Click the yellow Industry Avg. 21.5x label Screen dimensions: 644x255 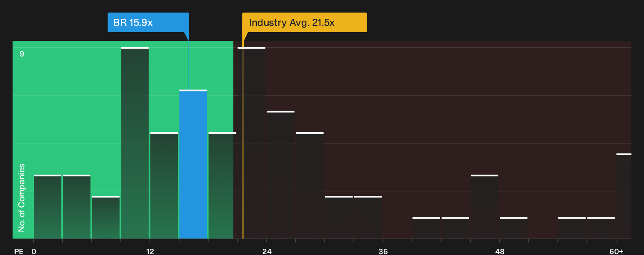tap(304, 22)
